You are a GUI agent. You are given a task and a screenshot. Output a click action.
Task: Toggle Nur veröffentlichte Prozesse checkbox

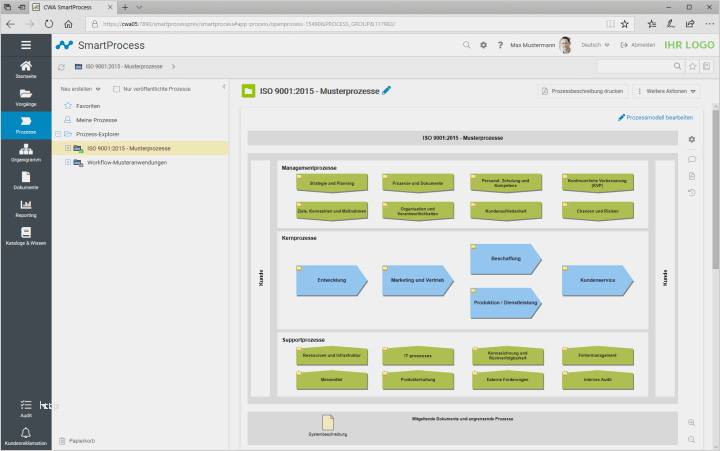116,89
